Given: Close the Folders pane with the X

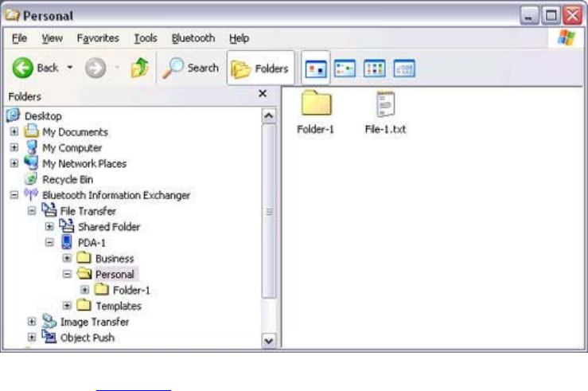Looking at the screenshot, I should 263,93.
